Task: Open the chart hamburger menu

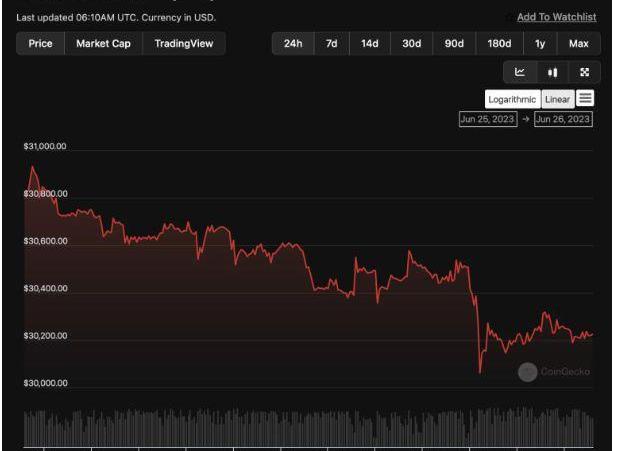Action: [x=586, y=98]
